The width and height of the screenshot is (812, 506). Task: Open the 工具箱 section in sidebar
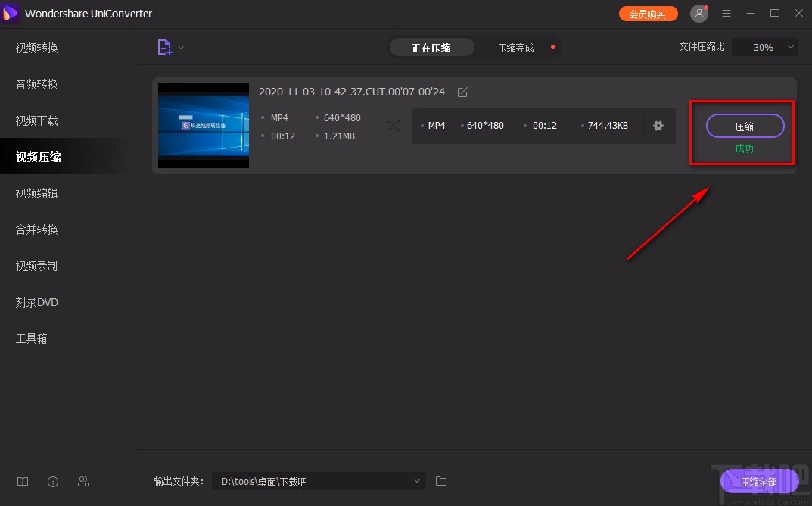pos(31,338)
